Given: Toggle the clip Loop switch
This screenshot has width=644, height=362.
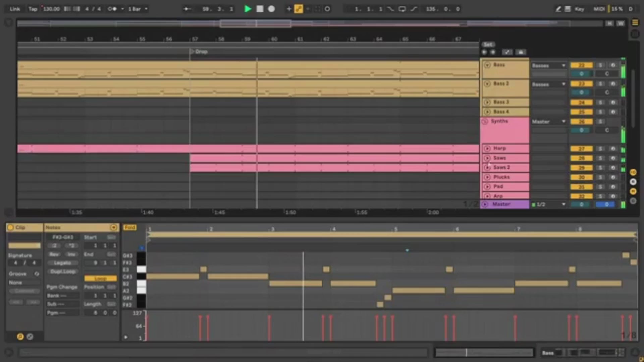Looking at the screenshot, I should 100,279.
